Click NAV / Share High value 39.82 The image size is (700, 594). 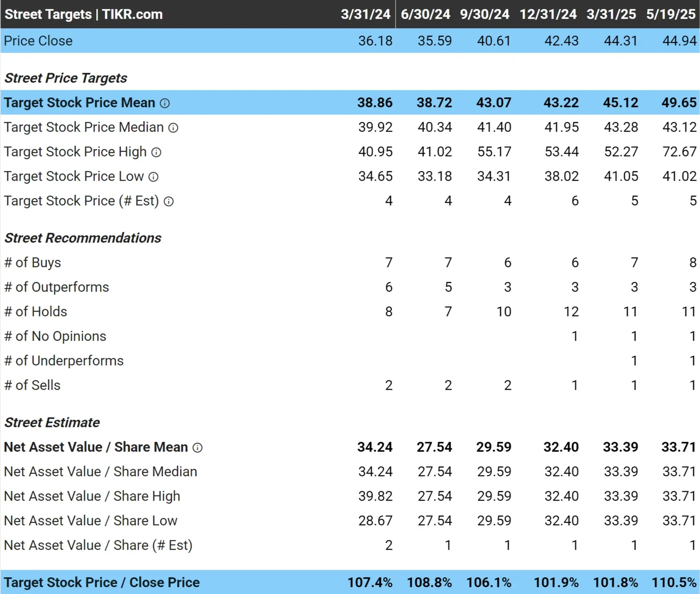tap(375, 496)
